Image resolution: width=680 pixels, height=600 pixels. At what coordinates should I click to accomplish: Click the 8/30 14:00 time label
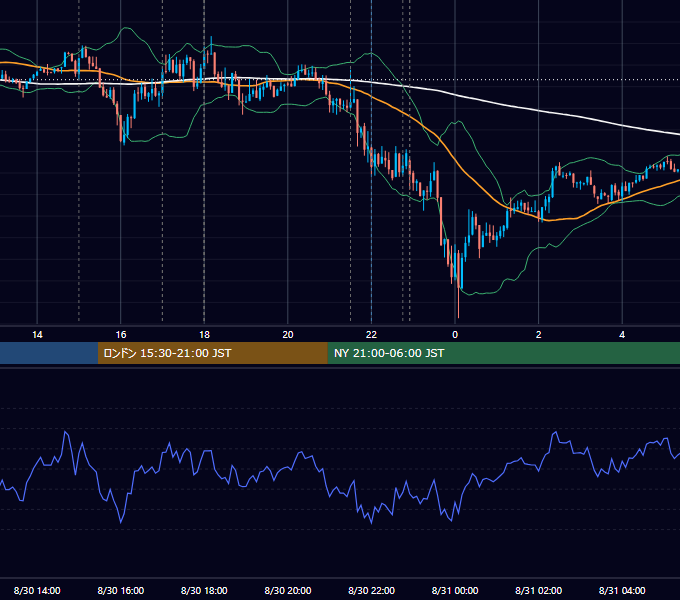[x=37, y=590]
